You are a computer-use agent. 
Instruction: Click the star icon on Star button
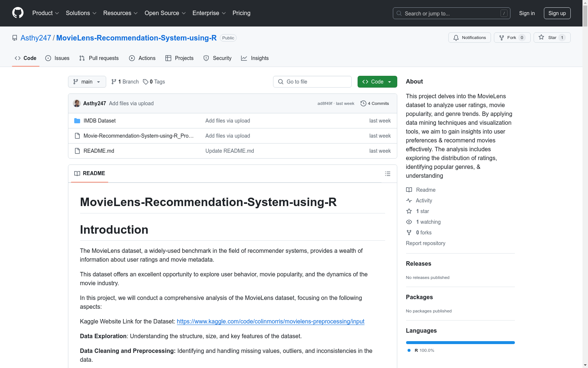click(x=541, y=37)
